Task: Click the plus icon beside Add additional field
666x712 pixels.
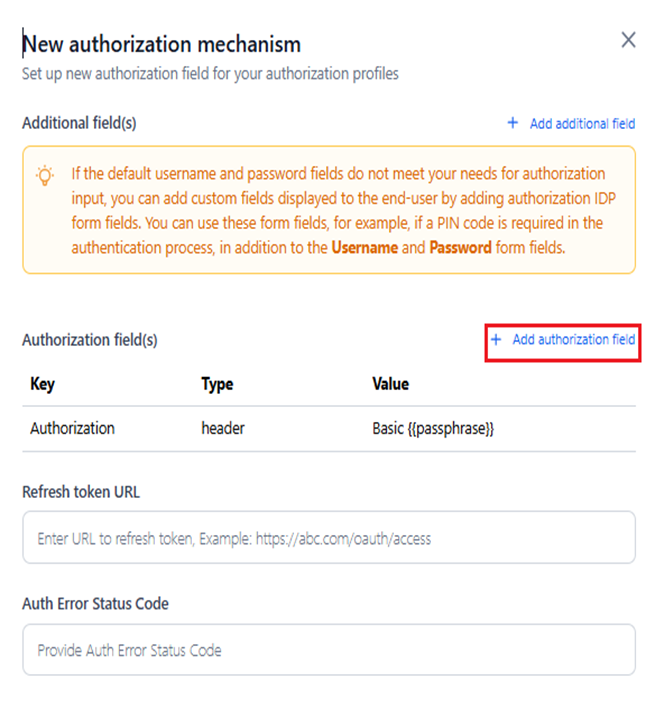Action: (x=513, y=123)
